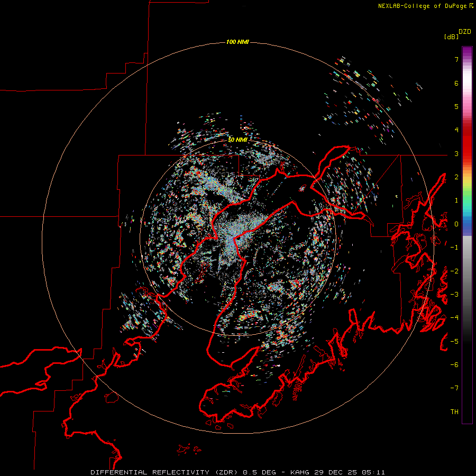Click the 100 NMI range ring label
The image size is (476, 476).
237,42
